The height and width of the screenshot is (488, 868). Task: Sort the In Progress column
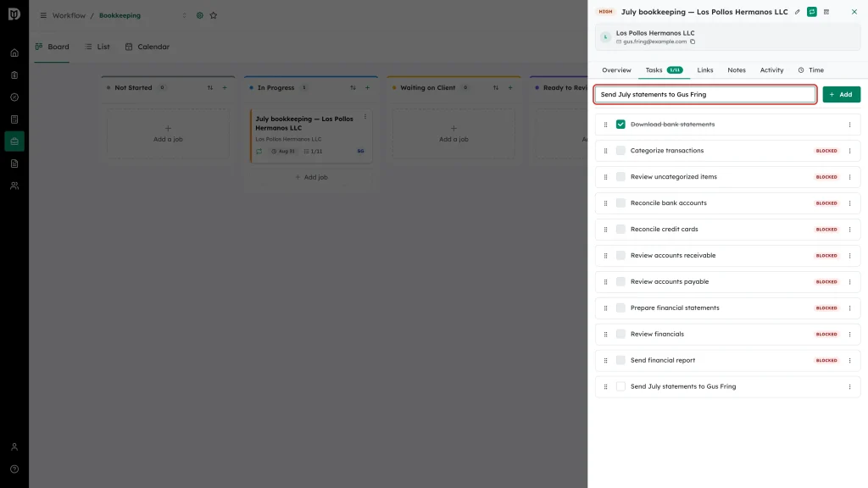(353, 87)
